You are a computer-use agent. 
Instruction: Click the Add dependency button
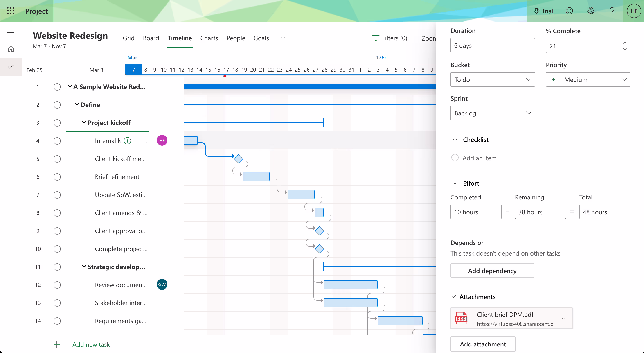[x=492, y=271]
